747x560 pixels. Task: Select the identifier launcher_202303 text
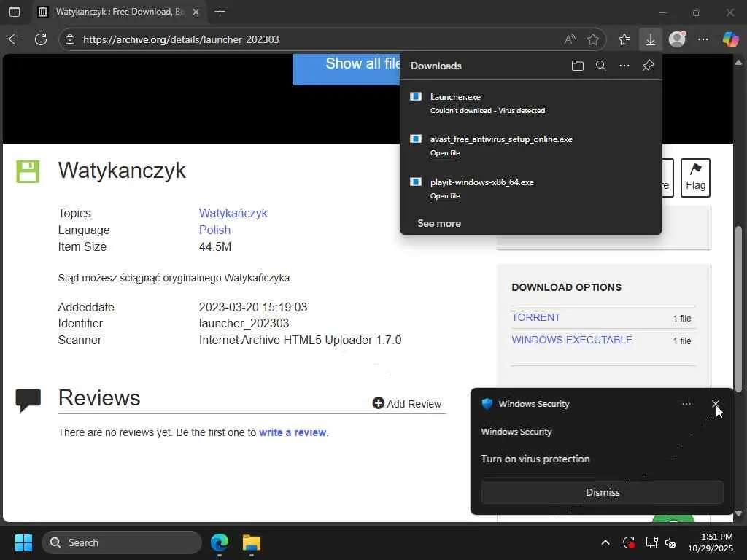click(244, 323)
